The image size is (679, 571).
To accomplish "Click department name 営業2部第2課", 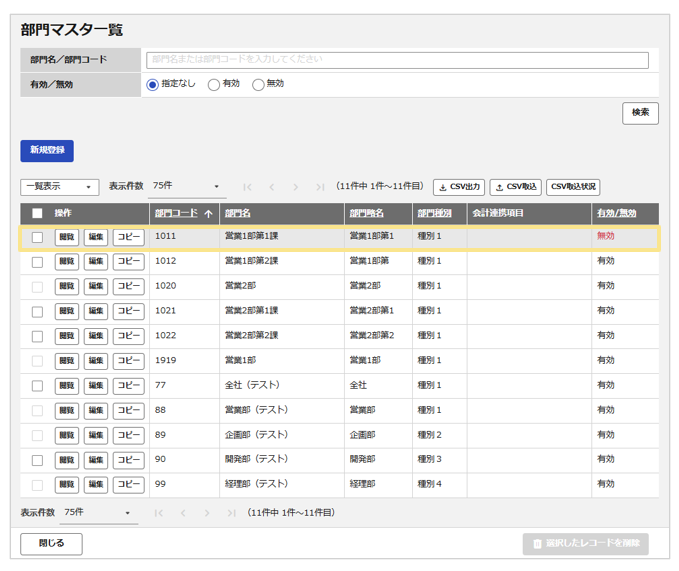I will pyautogui.click(x=251, y=336).
